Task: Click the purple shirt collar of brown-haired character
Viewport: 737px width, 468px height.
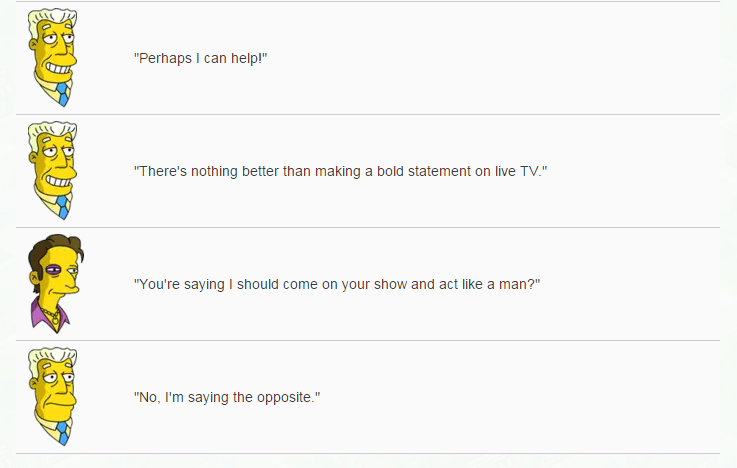Action: 49,317
